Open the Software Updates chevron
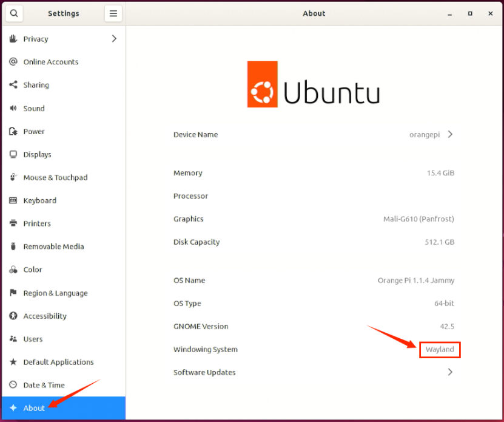 450,372
